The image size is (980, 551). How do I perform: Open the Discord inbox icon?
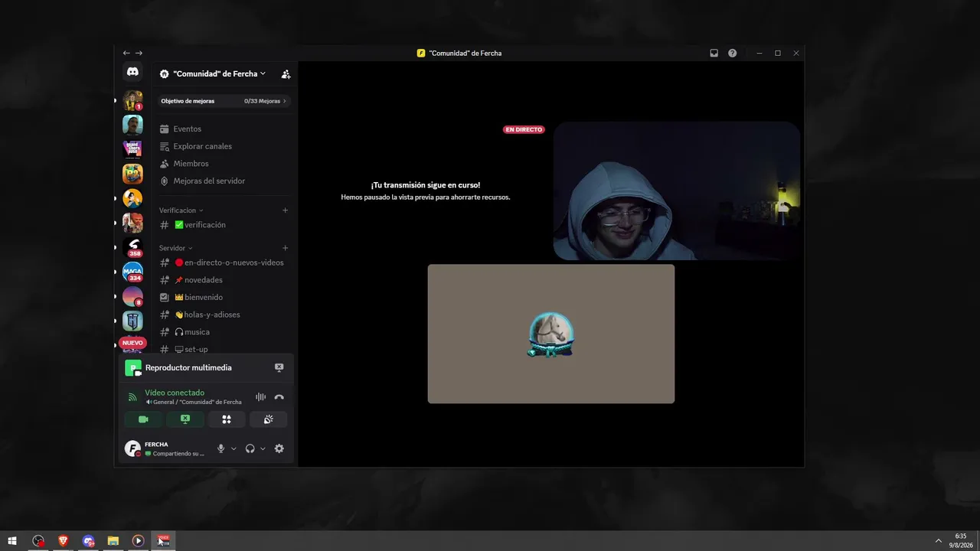tap(714, 53)
